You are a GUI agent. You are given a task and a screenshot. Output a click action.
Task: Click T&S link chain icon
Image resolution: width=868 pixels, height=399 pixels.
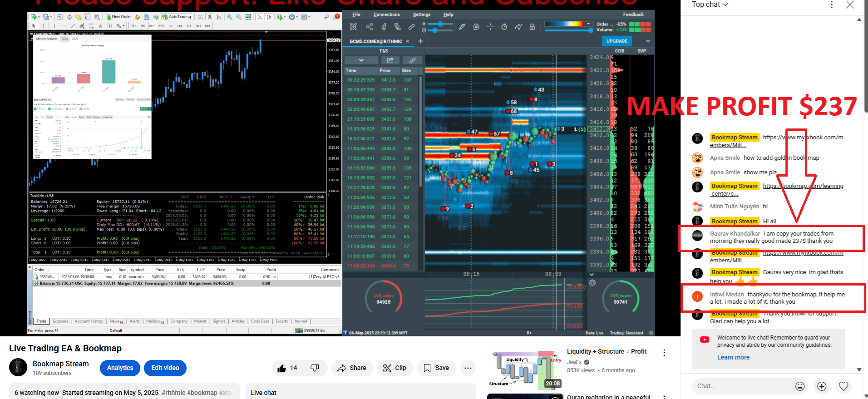pos(412,60)
